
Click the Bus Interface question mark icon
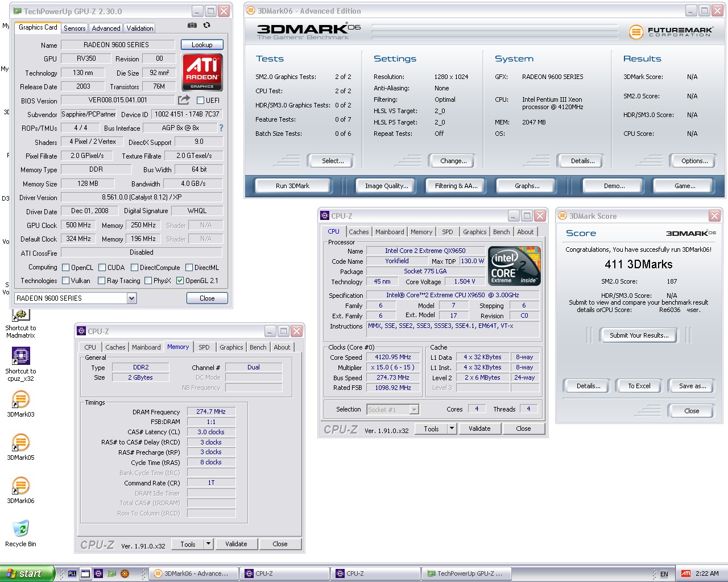221,128
